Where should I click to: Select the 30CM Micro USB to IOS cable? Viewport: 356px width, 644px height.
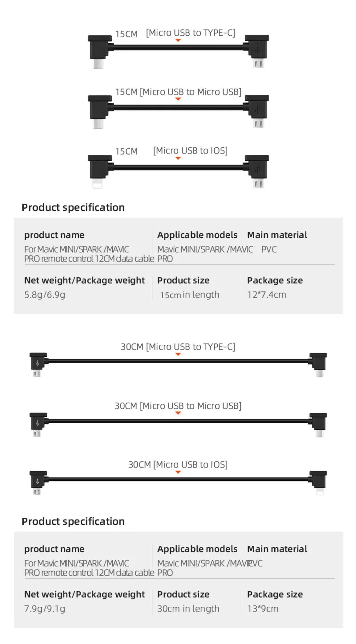tap(178, 483)
